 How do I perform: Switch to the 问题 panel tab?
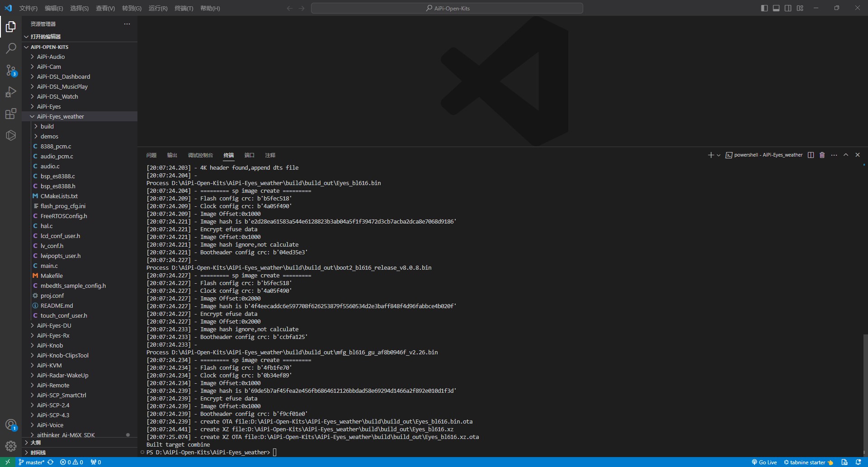pos(151,155)
